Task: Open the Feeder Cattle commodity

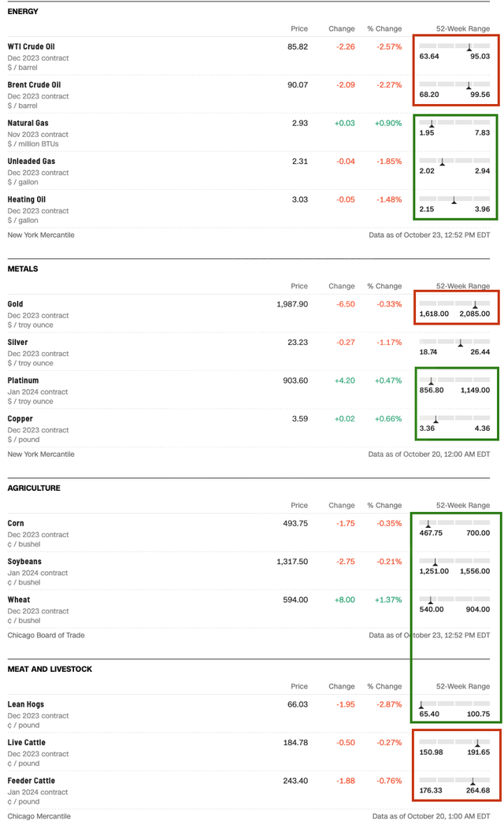Action: 31,781
